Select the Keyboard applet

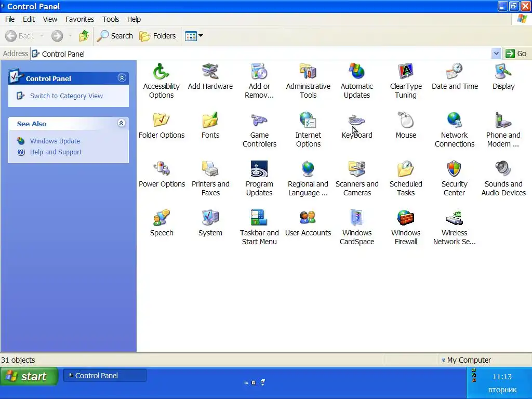(x=357, y=126)
